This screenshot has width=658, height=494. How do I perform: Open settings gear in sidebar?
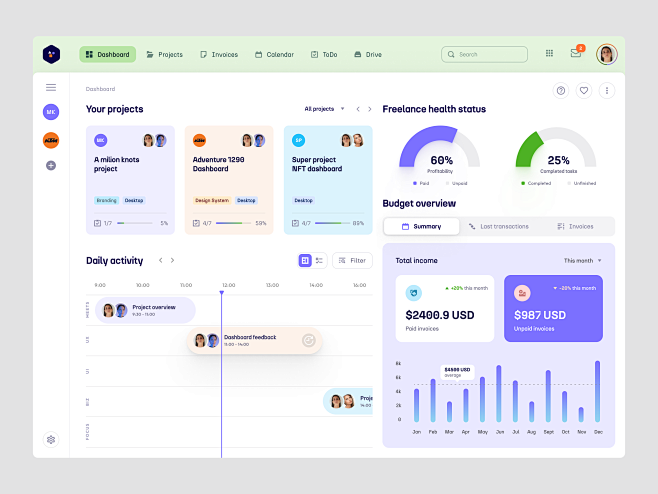point(51,439)
